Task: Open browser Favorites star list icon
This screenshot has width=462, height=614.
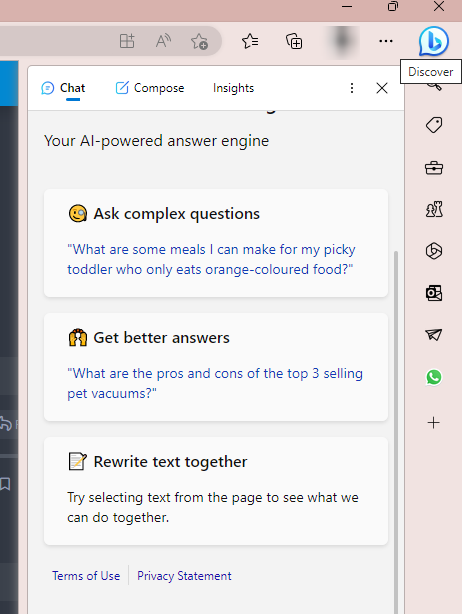Action: tap(250, 41)
